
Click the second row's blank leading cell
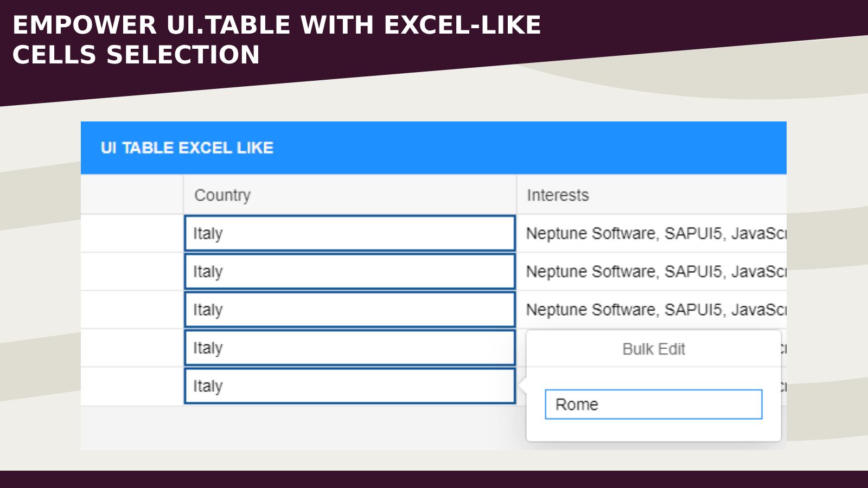point(132,272)
